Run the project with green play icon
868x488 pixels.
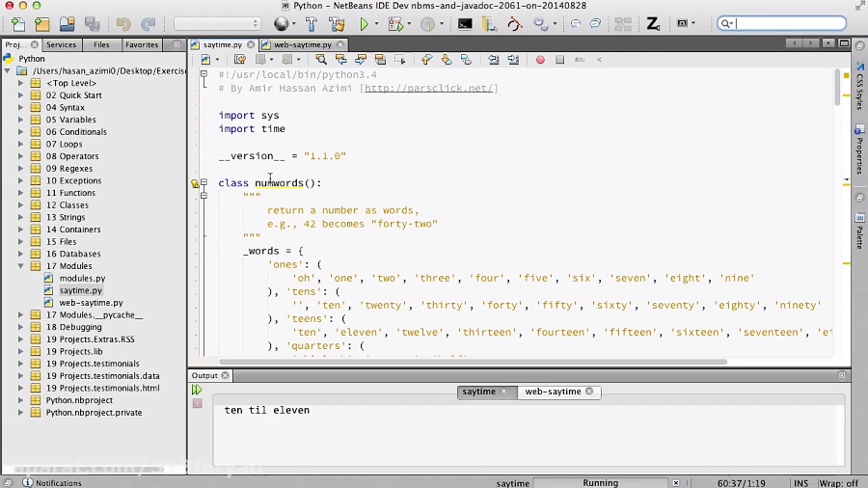pos(365,24)
